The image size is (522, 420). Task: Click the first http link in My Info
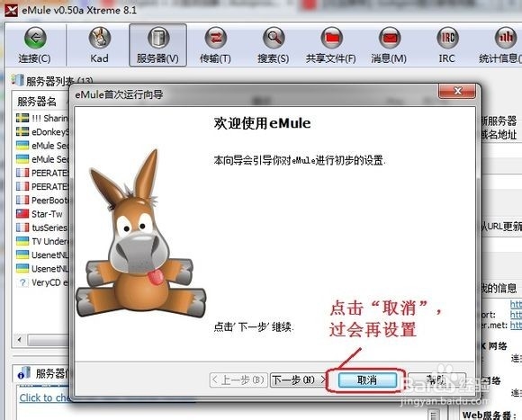click(x=516, y=304)
